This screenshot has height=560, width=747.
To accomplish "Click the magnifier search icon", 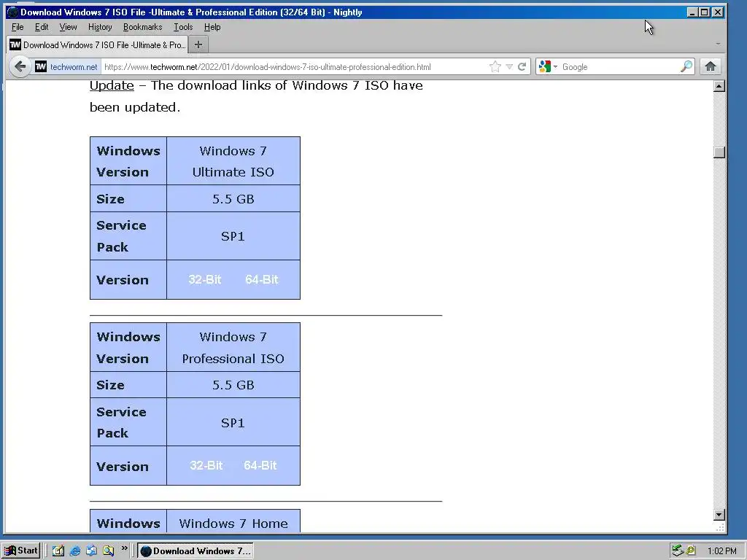I will (x=686, y=66).
